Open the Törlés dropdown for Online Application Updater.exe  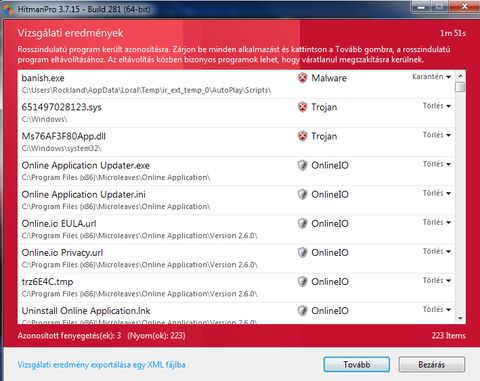437,164
